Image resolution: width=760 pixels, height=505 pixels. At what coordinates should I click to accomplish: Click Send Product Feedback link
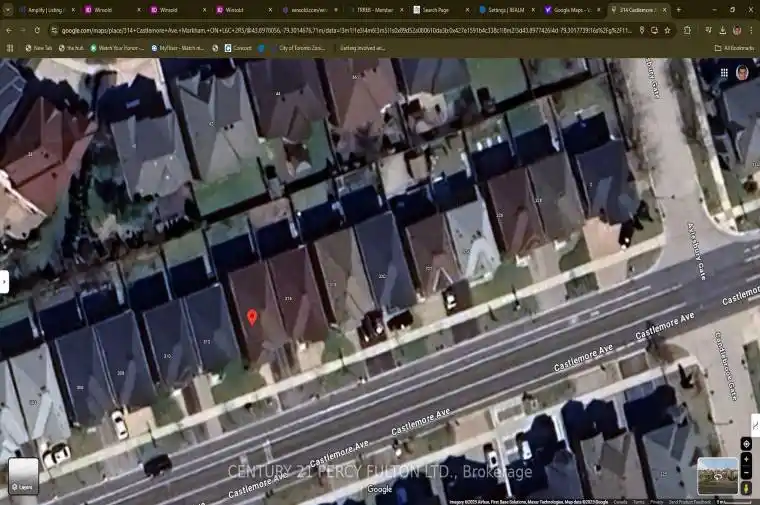tap(689, 502)
